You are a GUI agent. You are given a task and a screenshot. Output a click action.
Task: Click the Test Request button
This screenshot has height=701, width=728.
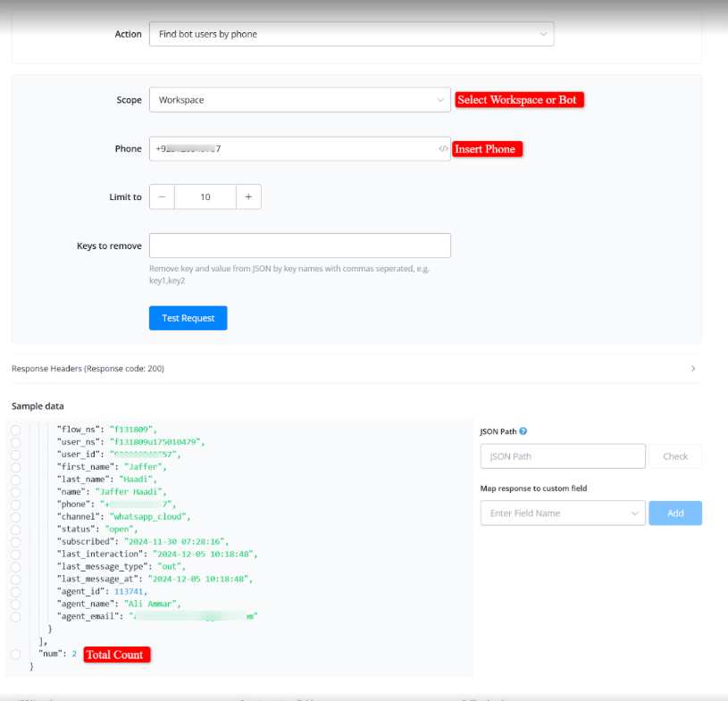pos(188,318)
